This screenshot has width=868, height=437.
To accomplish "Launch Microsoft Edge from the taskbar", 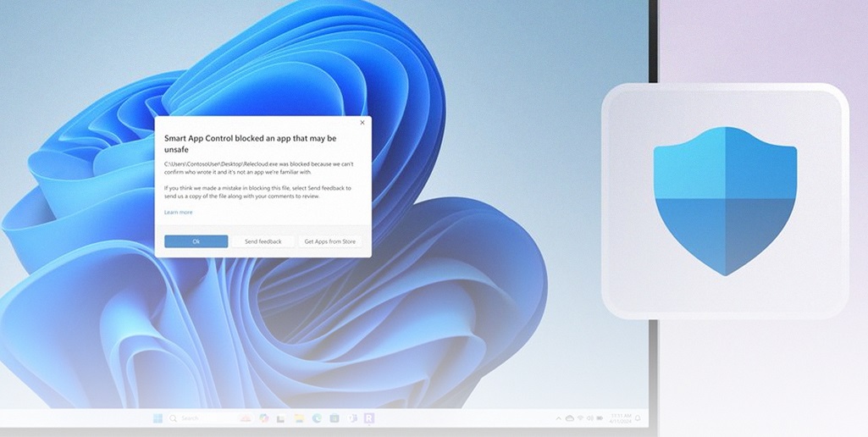I will tap(317, 418).
